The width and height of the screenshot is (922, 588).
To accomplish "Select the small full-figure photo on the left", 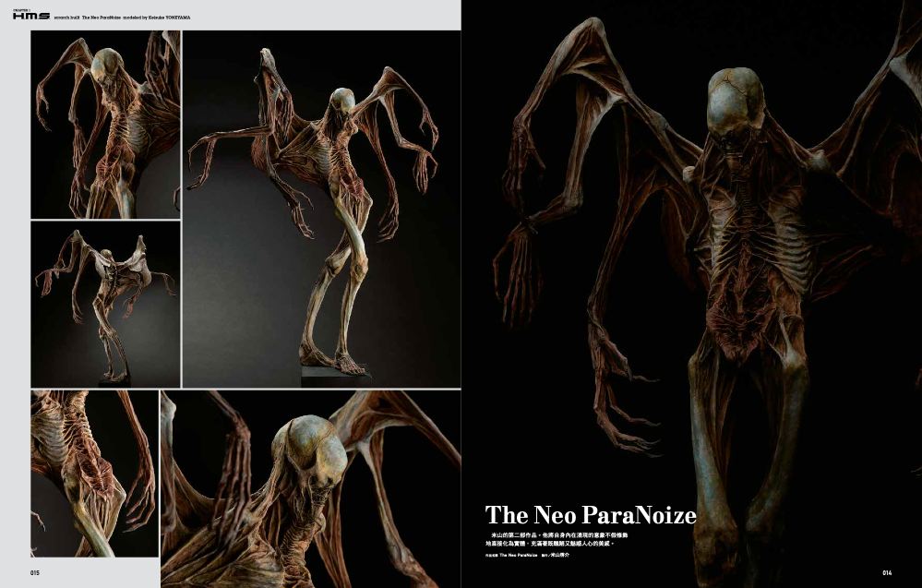I will tap(105, 304).
